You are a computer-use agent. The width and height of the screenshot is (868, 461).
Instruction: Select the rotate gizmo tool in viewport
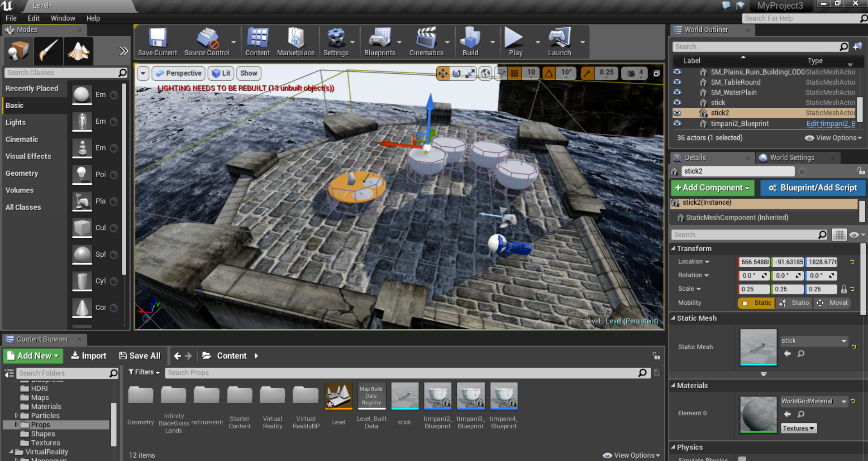457,73
